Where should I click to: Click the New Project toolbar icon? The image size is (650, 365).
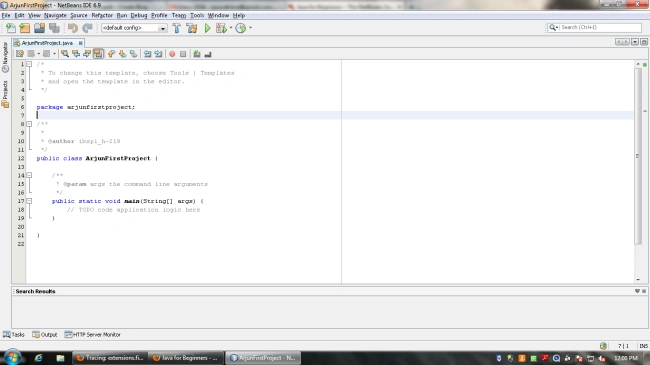click(25, 28)
